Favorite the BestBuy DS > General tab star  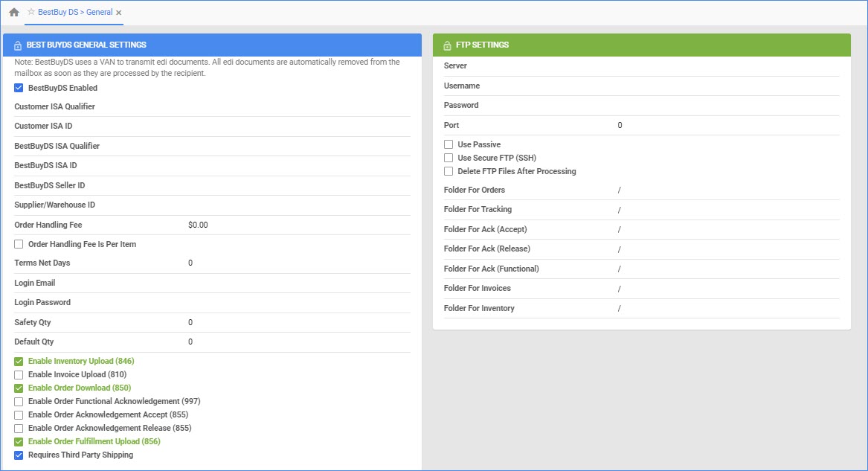pos(31,12)
